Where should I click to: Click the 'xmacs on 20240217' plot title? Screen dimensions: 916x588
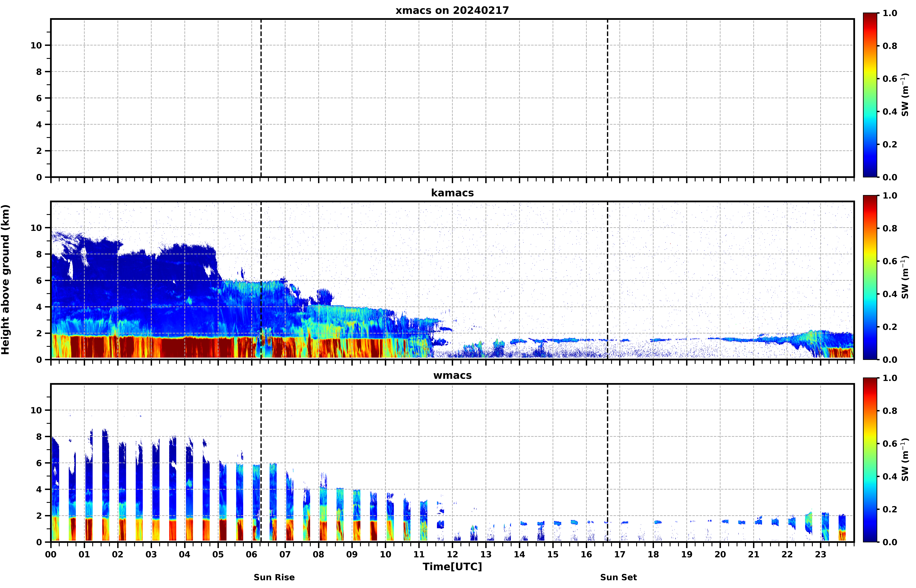coord(452,10)
